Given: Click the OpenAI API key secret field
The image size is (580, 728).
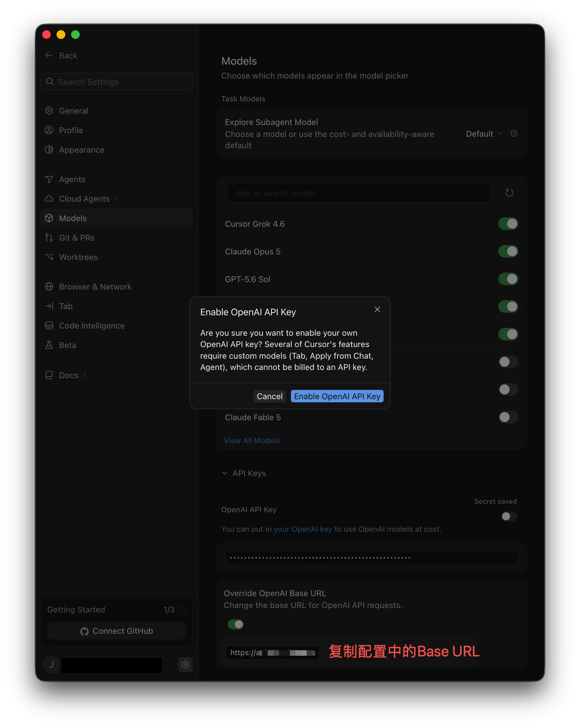Looking at the screenshot, I should [x=371, y=557].
